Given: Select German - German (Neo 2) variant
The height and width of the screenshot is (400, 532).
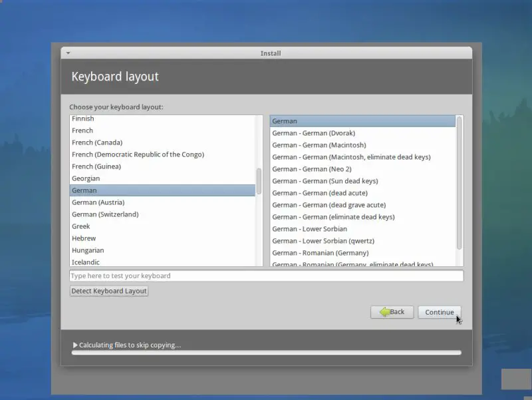Looking at the screenshot, I should tap(312, 169).
